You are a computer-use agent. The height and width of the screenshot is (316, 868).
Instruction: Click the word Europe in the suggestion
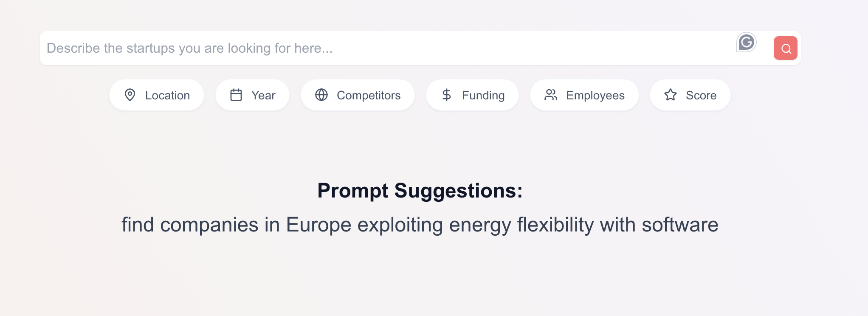[x=318, y=225]
